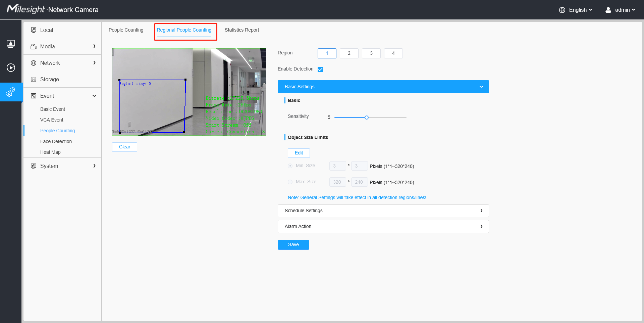Viewport: 644px width, 323px height.
Task: Expand the Network menu chevron
Action: click(x=94, y=63)
